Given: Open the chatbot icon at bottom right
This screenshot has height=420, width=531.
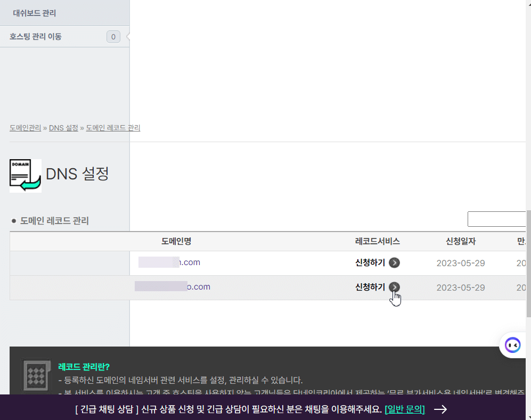Looking at the screenshot, I should tap(512, 345).
